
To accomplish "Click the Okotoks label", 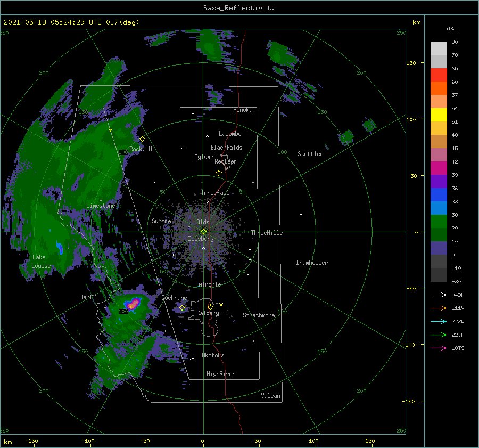I will coord(213,355).
